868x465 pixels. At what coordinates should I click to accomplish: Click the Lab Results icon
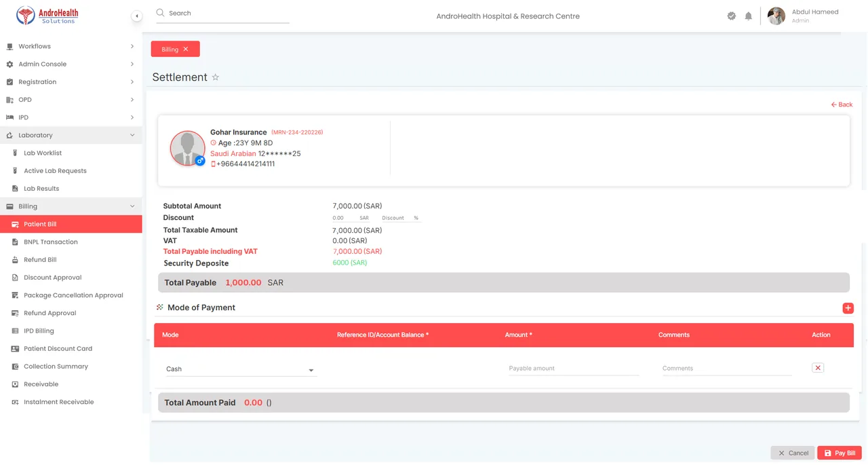15,189
